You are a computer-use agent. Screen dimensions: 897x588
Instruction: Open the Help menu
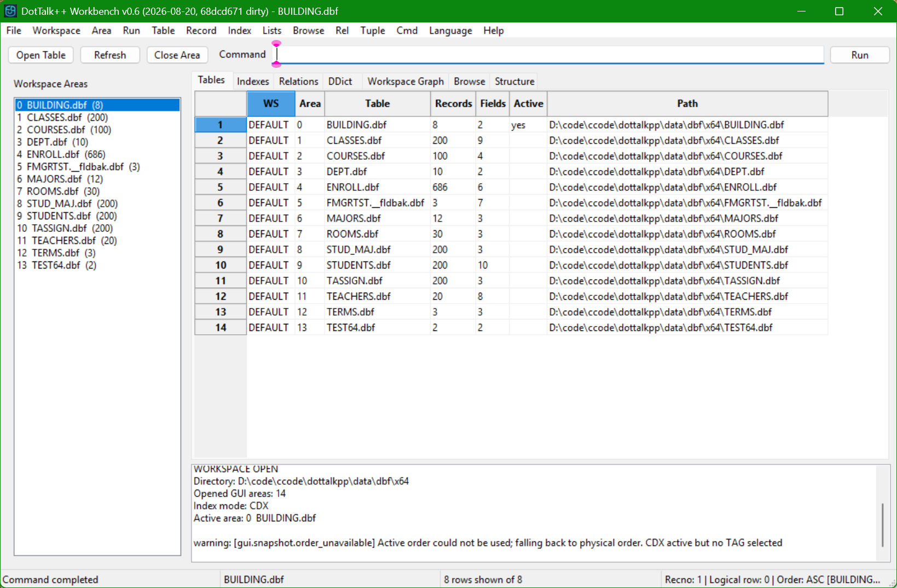(493, 31)
